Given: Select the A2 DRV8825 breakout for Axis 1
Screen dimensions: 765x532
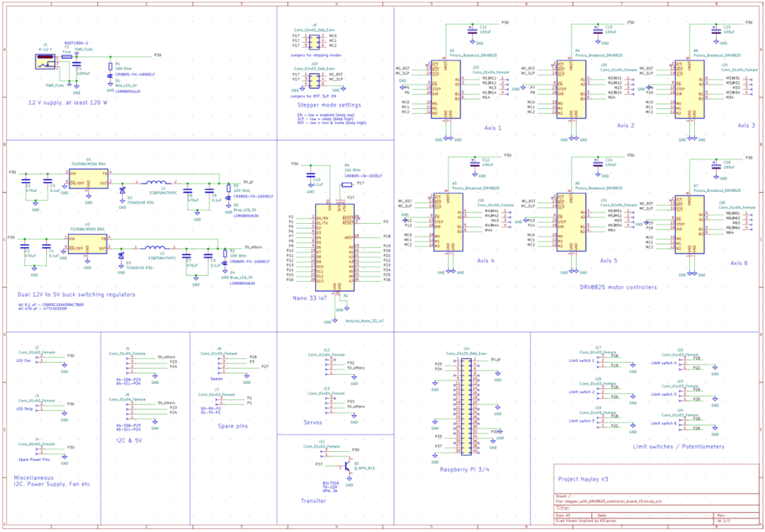Looking at the screenshot, I should [446, 89].
